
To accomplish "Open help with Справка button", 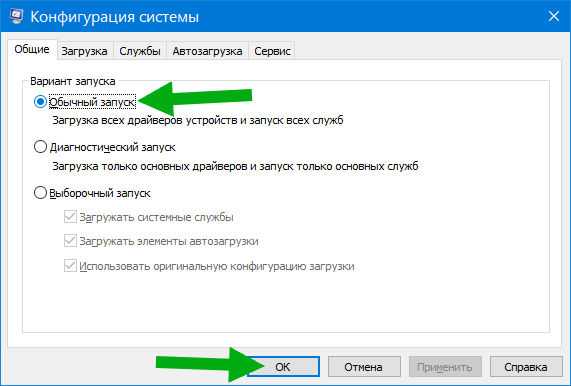I will click(526, 367).
